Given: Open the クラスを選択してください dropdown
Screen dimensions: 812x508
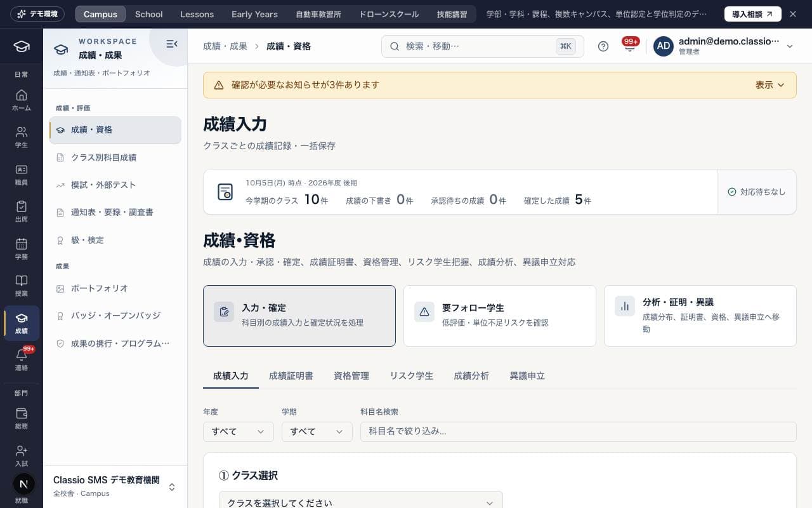Looking at the screenshot, I should coord(361,502).
